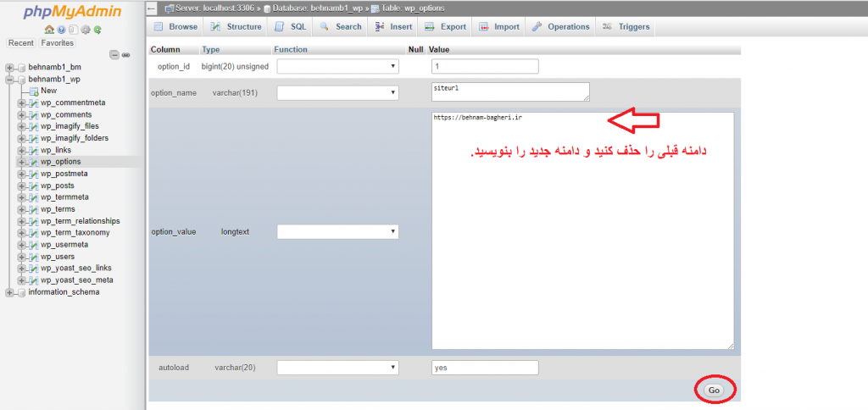Click the Column header label
This screenshot has width=868, height=410.
point(165,49)
